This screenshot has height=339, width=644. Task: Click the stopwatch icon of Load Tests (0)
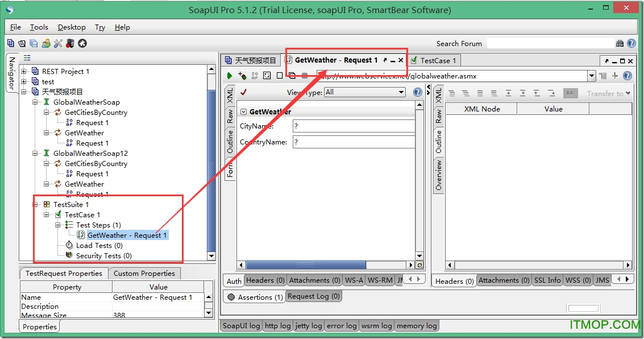pos(69,245)
